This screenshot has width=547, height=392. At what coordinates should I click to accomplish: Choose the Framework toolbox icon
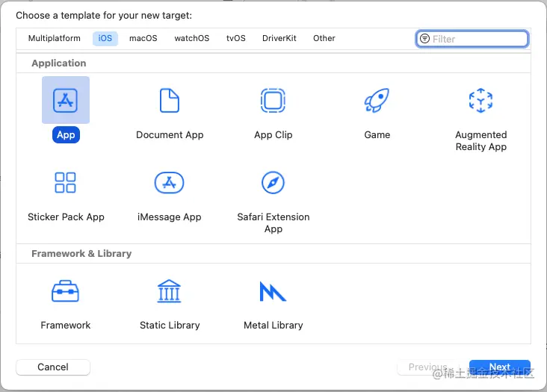65,291
